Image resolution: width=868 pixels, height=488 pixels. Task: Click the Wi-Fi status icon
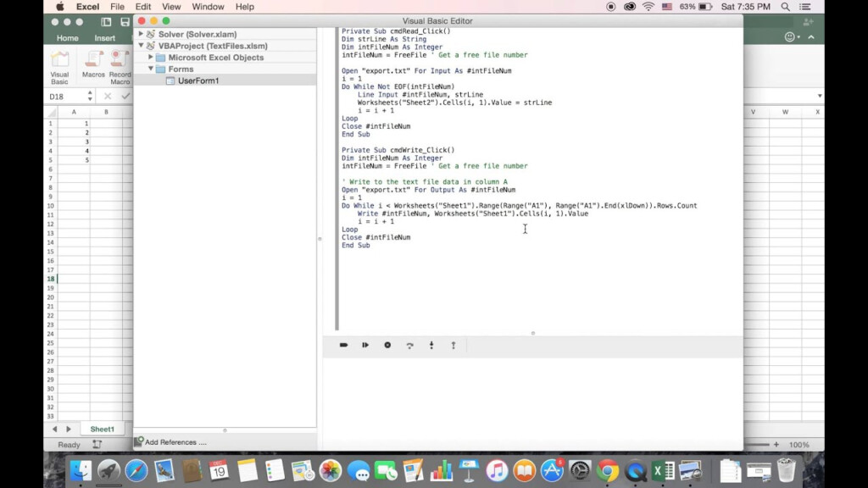click(x=648, y=7)
